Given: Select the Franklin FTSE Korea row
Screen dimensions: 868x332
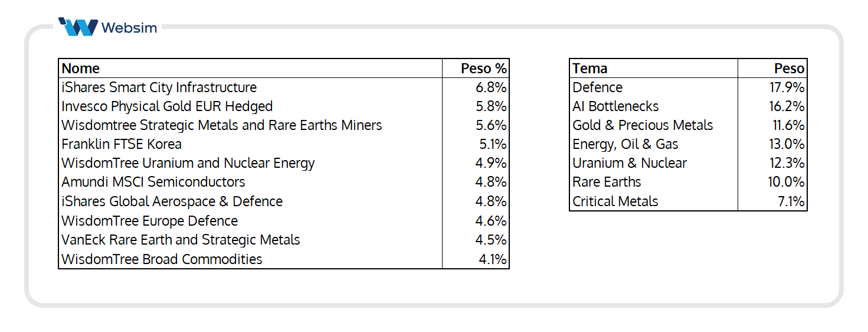Looking at the screenshot, I should 283,144.
